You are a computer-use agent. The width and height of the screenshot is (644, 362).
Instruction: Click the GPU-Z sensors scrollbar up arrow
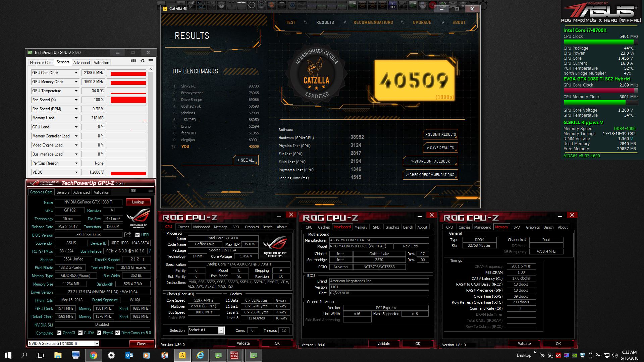click(151, 69)
